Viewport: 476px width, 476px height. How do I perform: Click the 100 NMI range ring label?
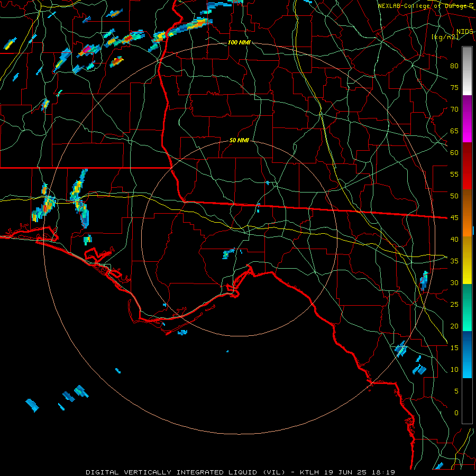[239, 42]
